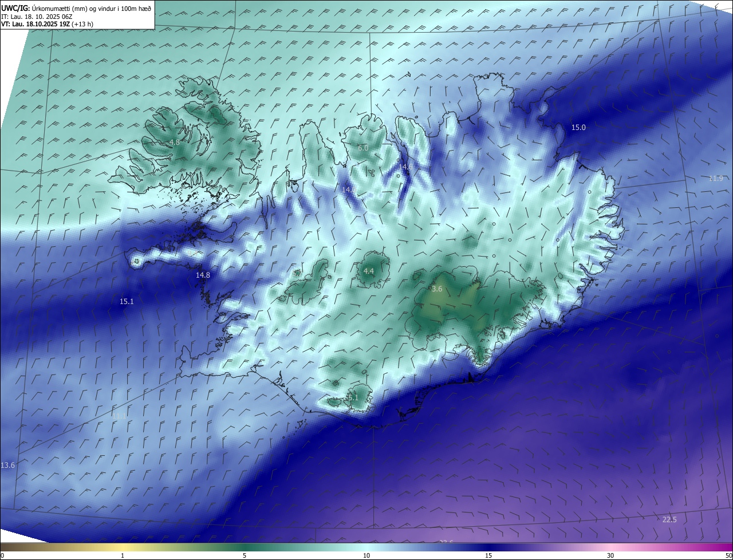Click the 0 label on the color scale
733x560 pixels.
[2, 555]
